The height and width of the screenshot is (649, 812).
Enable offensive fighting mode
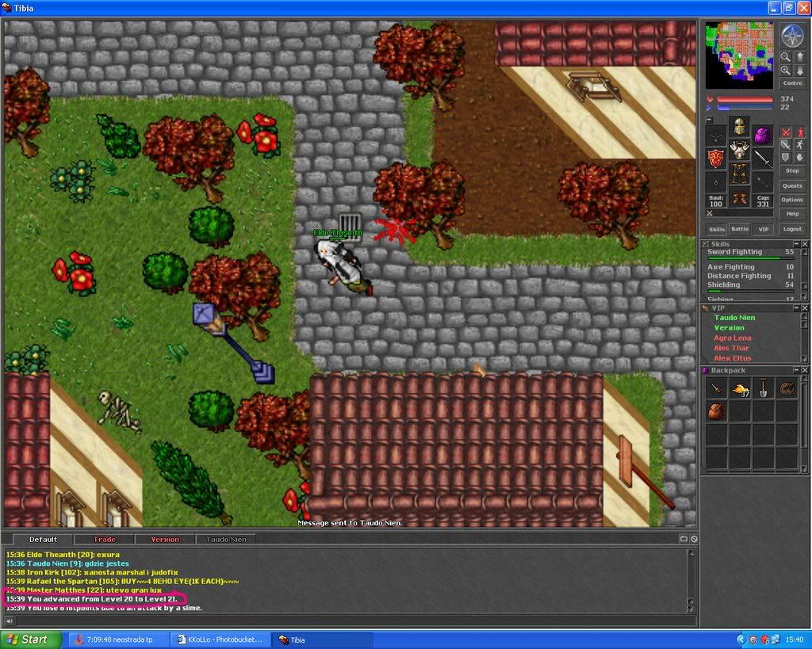pos(786,132)
